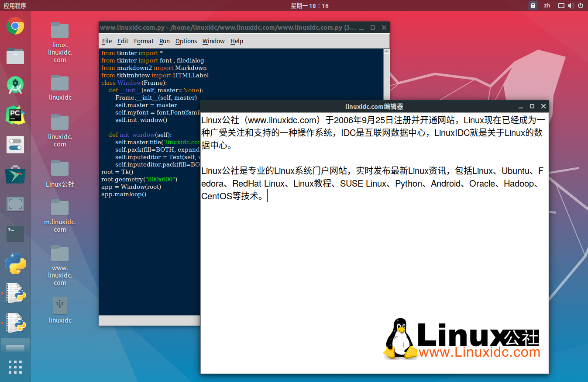Image resolution: width=588 pixels, height=382 pixels.
Task: Launch the Screenshot tool from the dock
Action: [x=15, y=204]
